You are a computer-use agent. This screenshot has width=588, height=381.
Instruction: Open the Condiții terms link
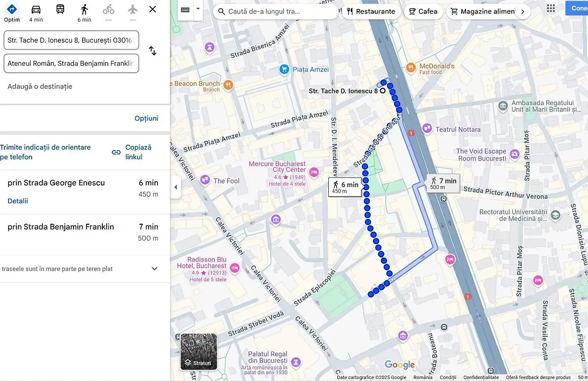pos(448,377)
